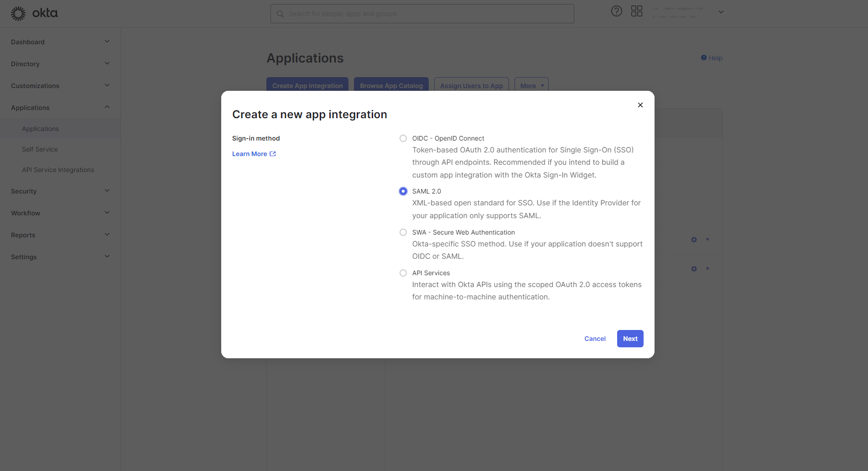
Task: Collapse the Applications sidebar section
Action: [107, 107]
